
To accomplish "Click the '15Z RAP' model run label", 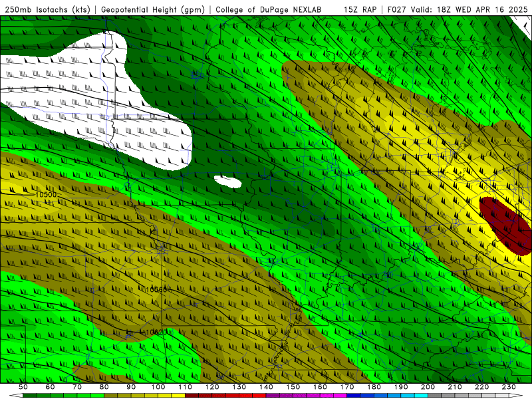I will 360,9.
